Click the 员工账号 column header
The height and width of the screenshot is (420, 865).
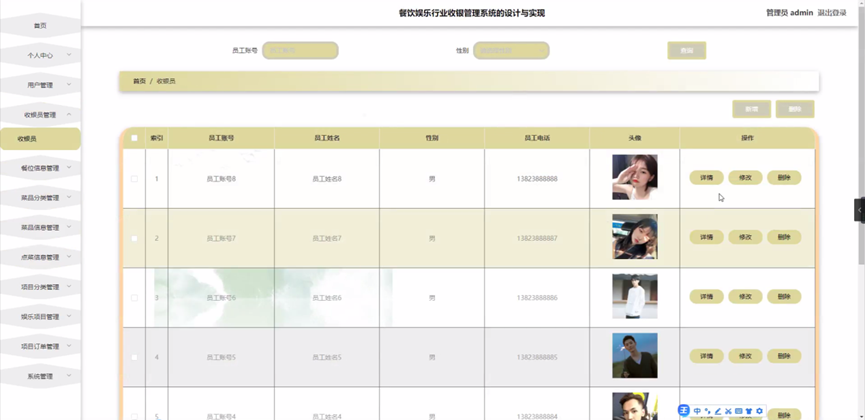pos(221,138)
